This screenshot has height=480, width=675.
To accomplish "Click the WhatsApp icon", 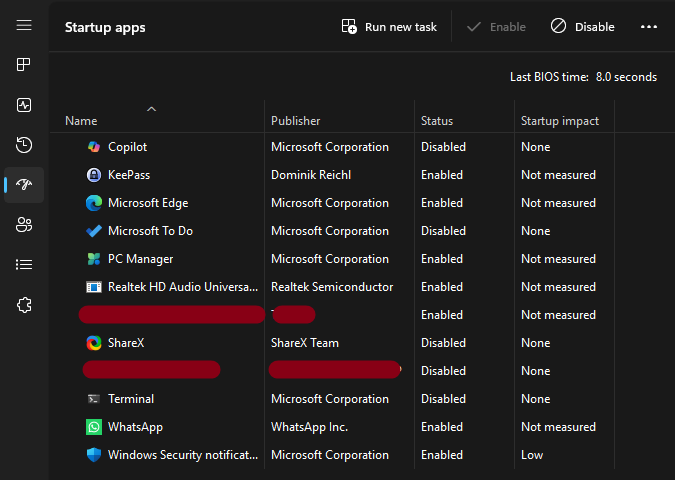I will coord(94,427).
